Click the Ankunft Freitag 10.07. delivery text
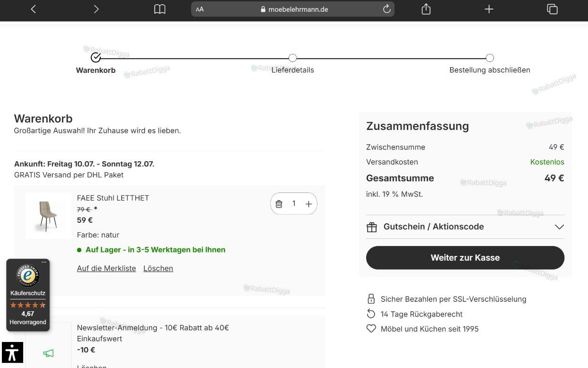This screenshot has height=368, width=588. point(84,164)
